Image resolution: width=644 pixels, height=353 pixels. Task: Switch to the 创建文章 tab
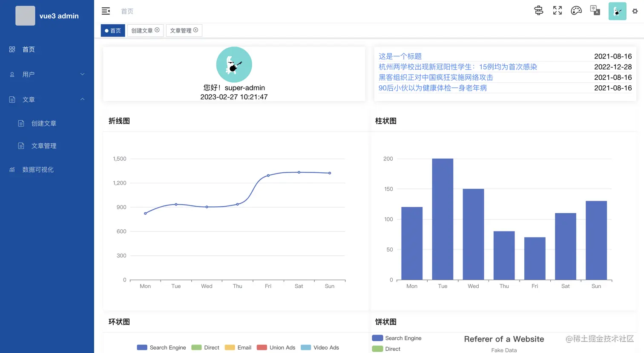click(145, 31)
